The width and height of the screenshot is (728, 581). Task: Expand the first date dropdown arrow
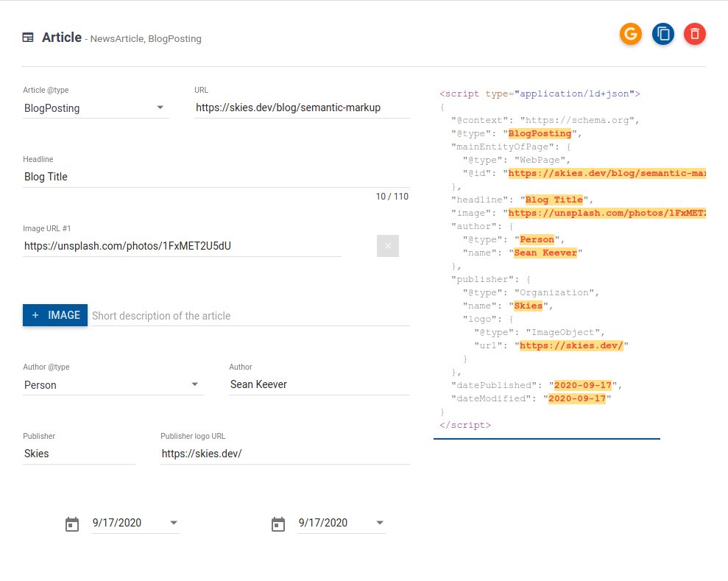(174, 523)
